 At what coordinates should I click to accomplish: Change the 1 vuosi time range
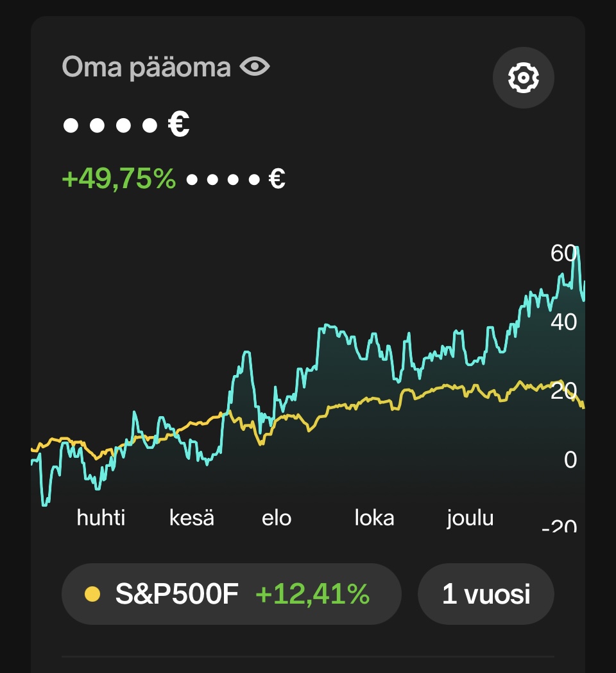[486, 594]
